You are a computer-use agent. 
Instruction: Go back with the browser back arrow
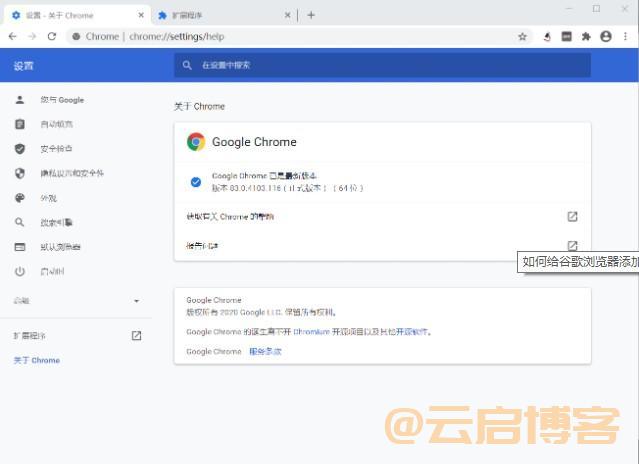(x=13, y=36)
